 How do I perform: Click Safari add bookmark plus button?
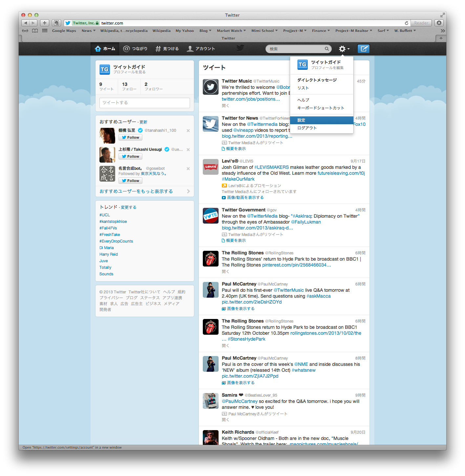pyautogui.click(x=45, y=23)
